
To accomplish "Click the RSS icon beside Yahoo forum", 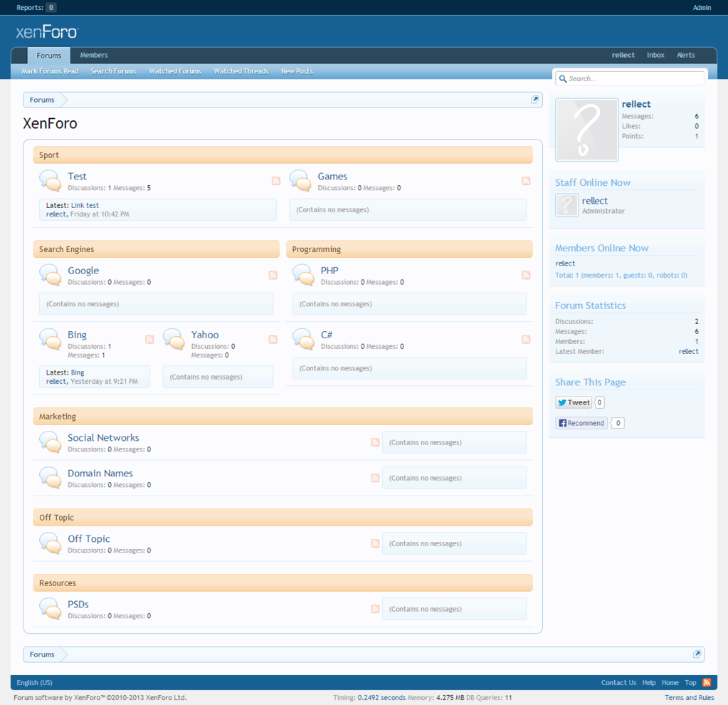I will coord(273,339).
